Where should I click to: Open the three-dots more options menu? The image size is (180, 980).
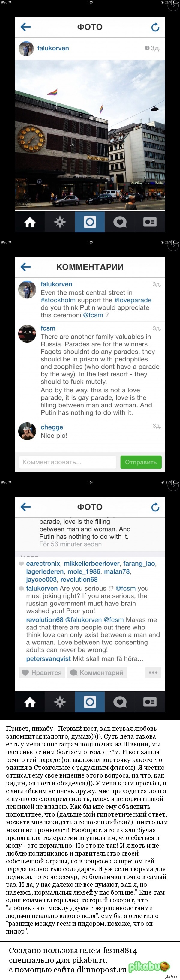pyautogui.click(x=153, y=673)
